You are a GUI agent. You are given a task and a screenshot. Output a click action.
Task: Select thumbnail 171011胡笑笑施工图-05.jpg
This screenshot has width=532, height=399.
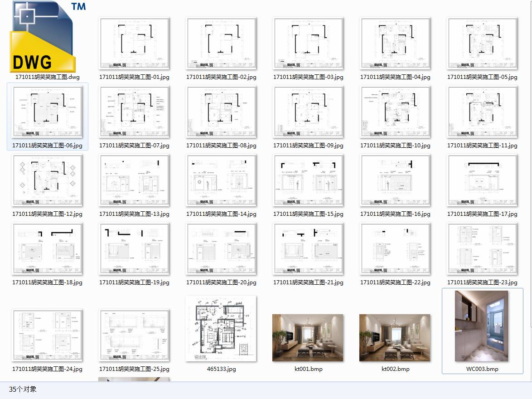tap(482, 44)
